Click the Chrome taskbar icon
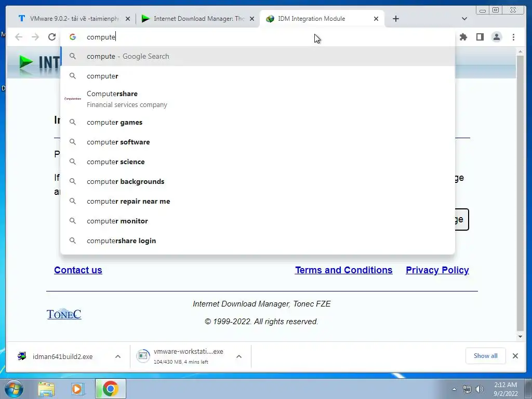 click(111, 389)
